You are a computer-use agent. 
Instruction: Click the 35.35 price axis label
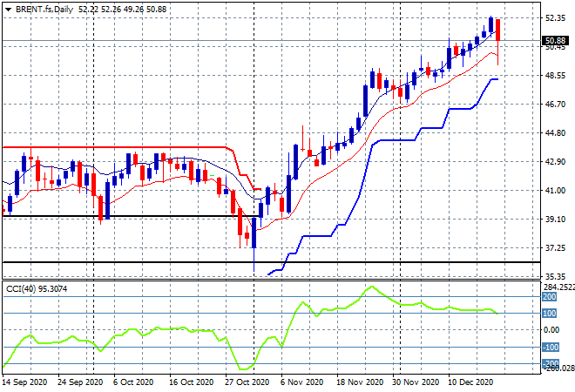tap(555, 276)
